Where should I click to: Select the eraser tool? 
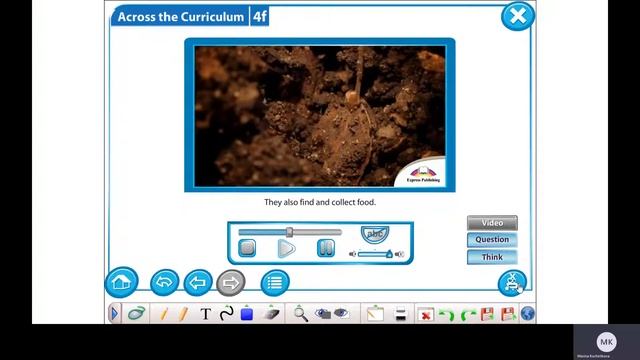[271, 313]
